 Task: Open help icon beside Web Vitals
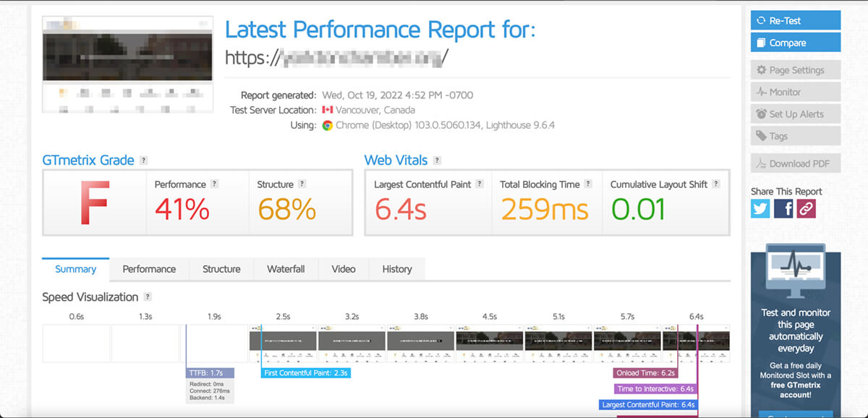437,161
